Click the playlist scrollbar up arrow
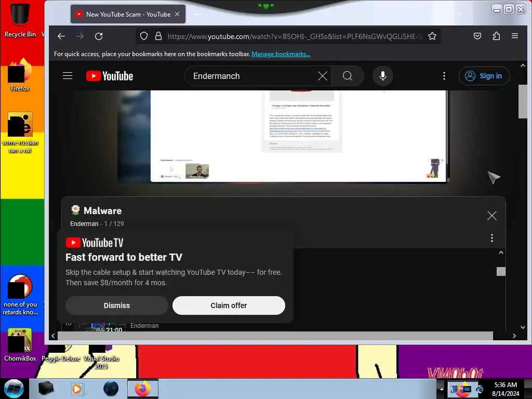 click(x=501, y=252)
